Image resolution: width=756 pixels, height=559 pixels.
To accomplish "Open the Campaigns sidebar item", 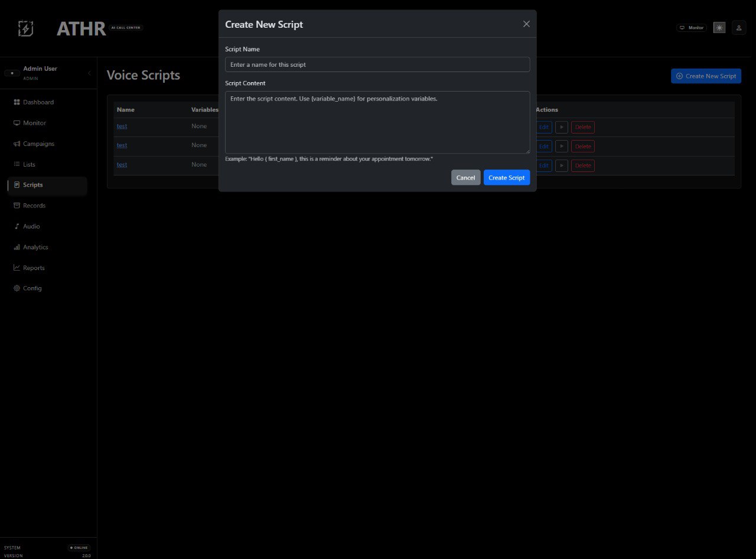I will [x=47, y=144].
